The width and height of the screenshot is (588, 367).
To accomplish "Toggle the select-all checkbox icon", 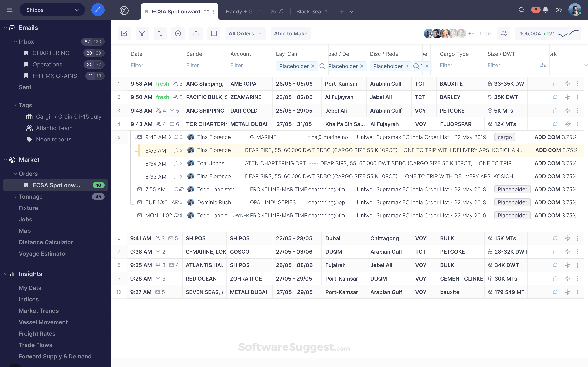I will [124, 33].
